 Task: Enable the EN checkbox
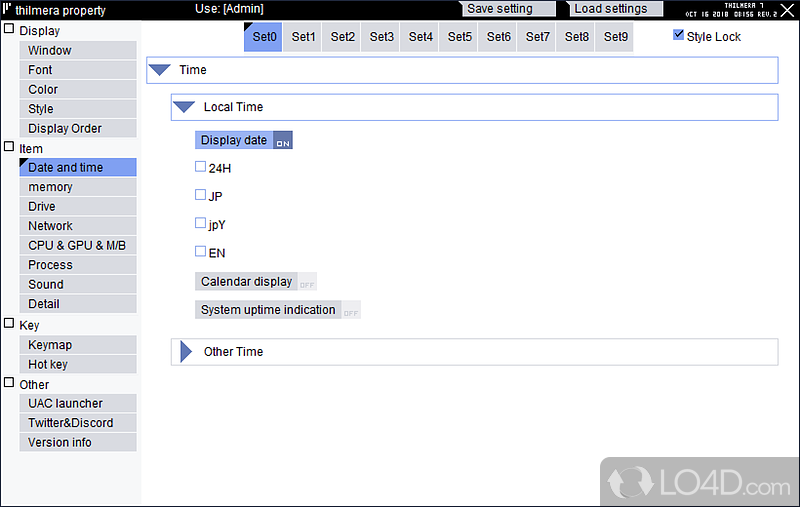click(201, 251)
